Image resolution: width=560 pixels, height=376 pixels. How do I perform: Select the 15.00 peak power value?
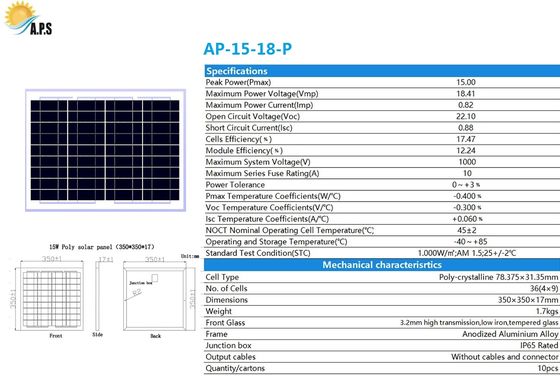(x=466, y=82)
